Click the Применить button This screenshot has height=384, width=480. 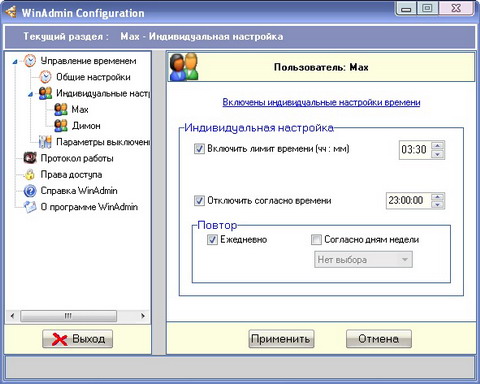(x=281, y=339)
